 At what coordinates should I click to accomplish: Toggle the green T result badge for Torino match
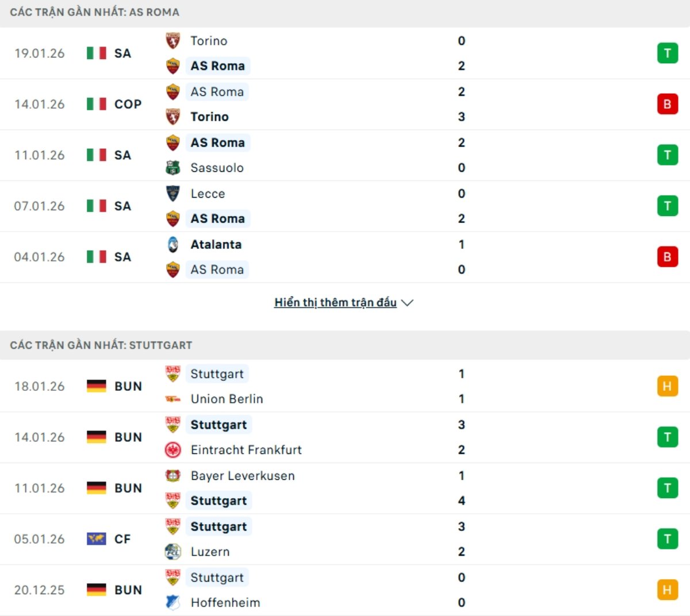coord(667,53)
